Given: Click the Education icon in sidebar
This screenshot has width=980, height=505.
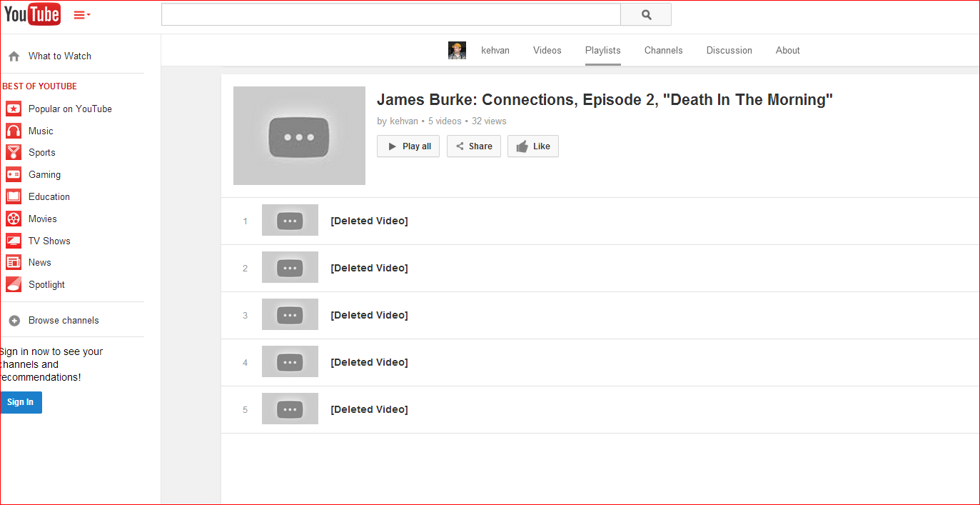Looking at the screenshot, I should (14, 196).
